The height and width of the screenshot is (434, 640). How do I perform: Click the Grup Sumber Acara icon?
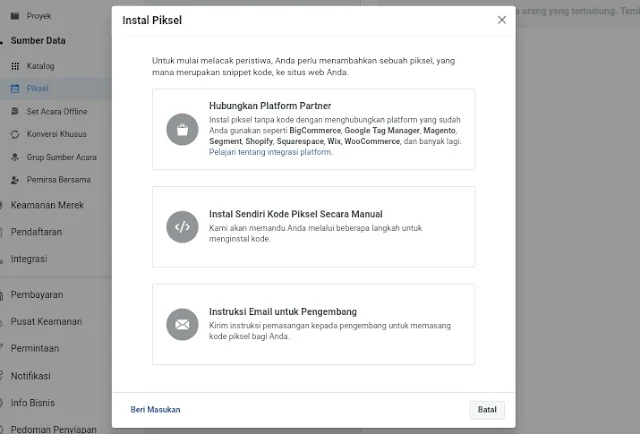click(x=15, y=157)
